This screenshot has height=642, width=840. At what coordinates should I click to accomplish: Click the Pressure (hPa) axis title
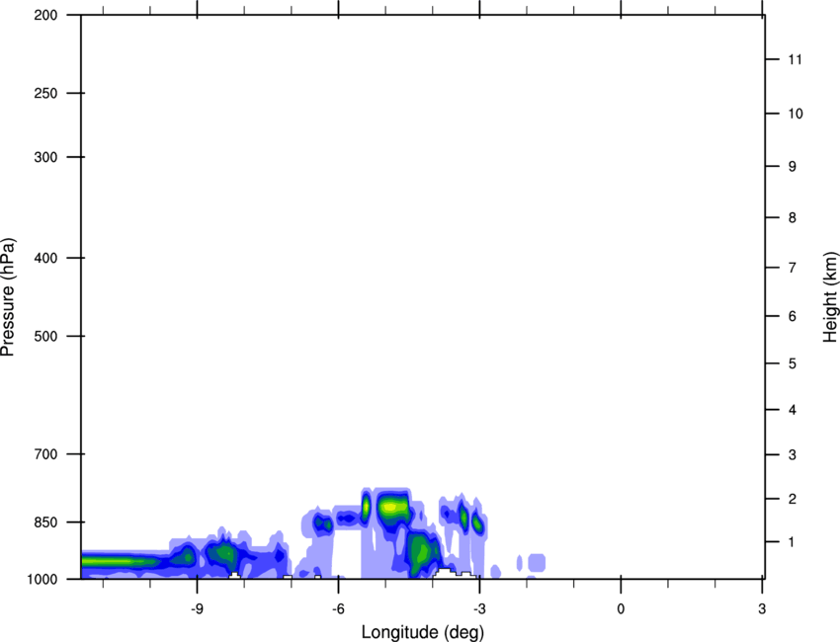coord(8,297)
